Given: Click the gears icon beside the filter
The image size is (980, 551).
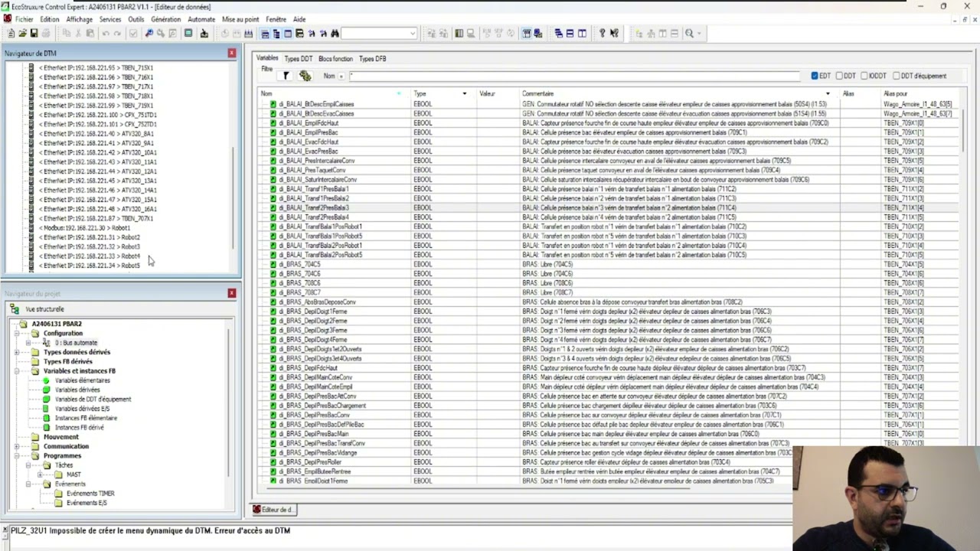Looking at the screenshot, I should (x=305, y=76).
